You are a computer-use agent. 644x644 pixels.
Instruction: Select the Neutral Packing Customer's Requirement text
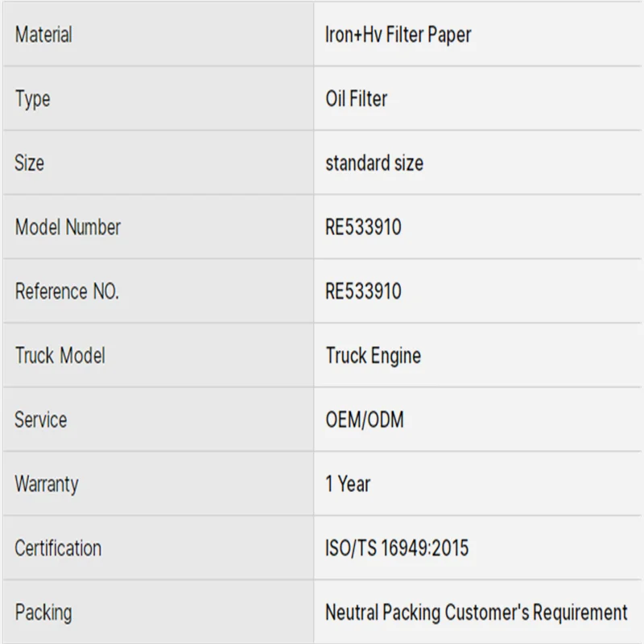click(x=476, y=613)
